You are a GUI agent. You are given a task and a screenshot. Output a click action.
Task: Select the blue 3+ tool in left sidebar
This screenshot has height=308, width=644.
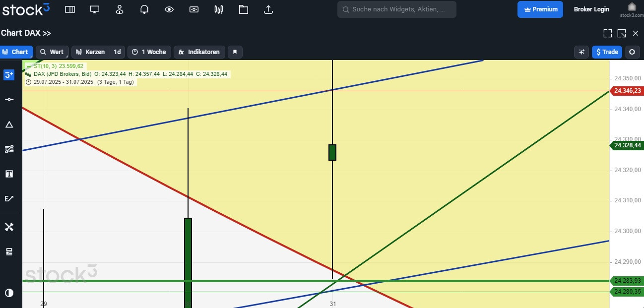click(x=9, y=75)
